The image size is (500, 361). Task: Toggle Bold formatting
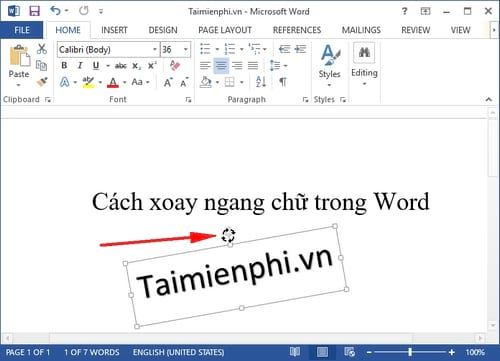64,65
